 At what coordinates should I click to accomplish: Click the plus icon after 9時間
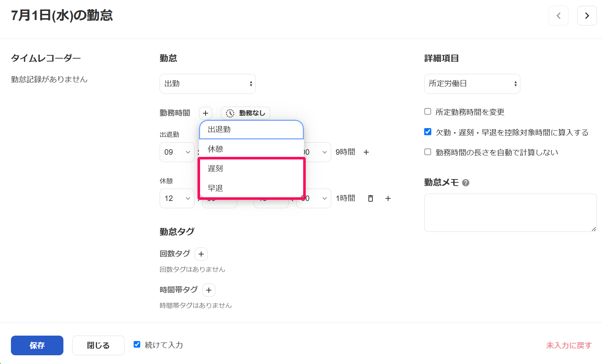366,152
